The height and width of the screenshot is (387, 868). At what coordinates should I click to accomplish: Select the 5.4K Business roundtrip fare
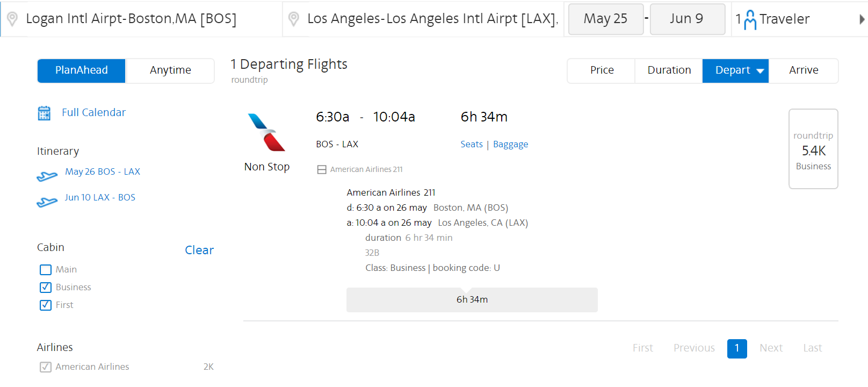[813, 149]
